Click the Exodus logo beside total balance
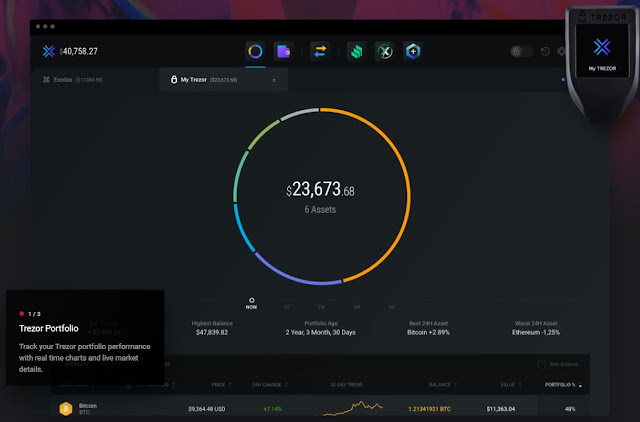 49,51
